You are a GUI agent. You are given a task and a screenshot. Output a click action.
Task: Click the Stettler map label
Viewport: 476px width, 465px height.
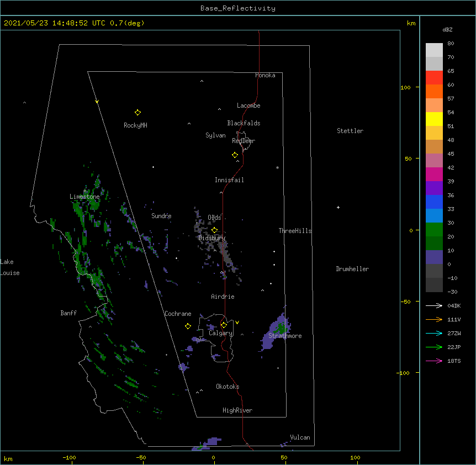pos(350,131)
